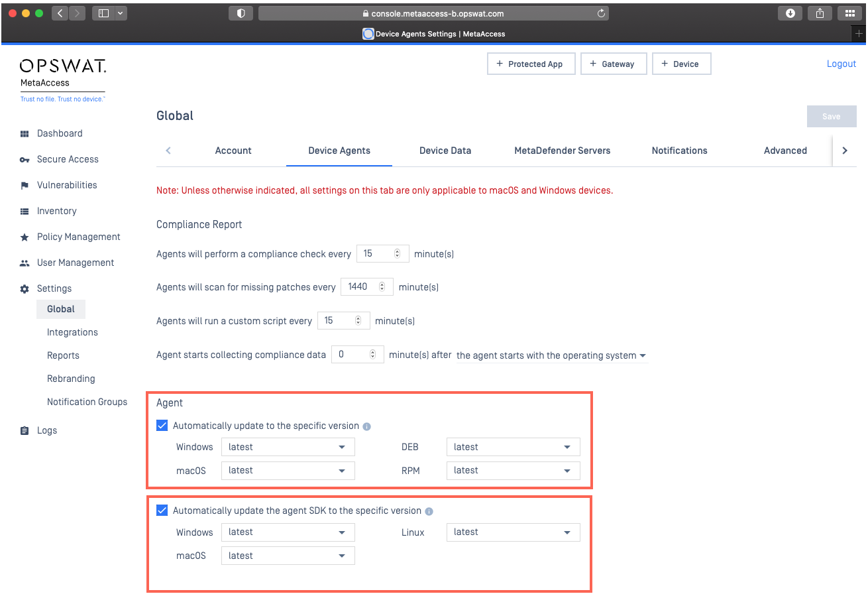This screenshot has width=868, height=604.
Task: Open macOS agent version dropdown
Action: pyautogui.click(x=288, y=470)
